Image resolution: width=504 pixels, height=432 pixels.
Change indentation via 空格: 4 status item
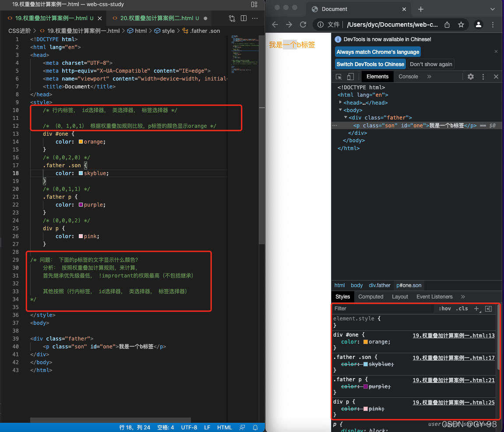(166, 428)
